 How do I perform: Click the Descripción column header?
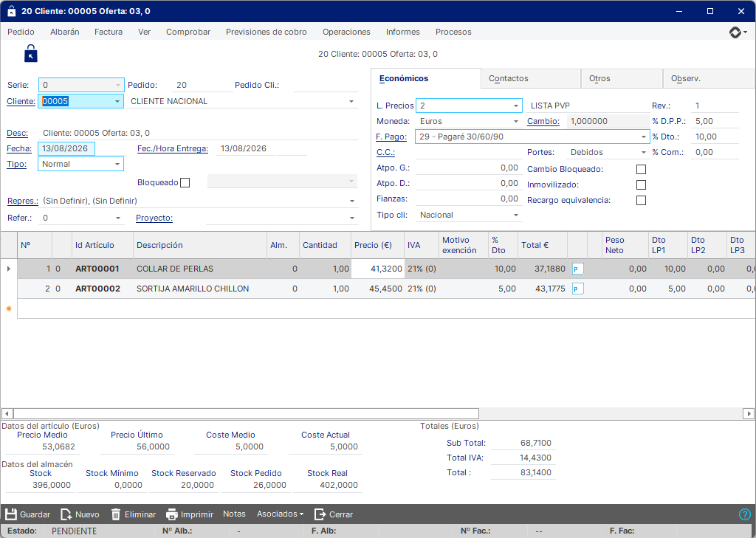[200, 245]
